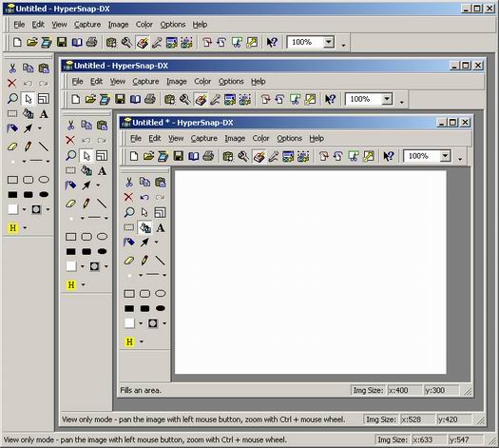This screenshot has width=499, height=448.
Task: Select the Pencil tool in the innermost Untitled * window
Action: pos(144,261)
